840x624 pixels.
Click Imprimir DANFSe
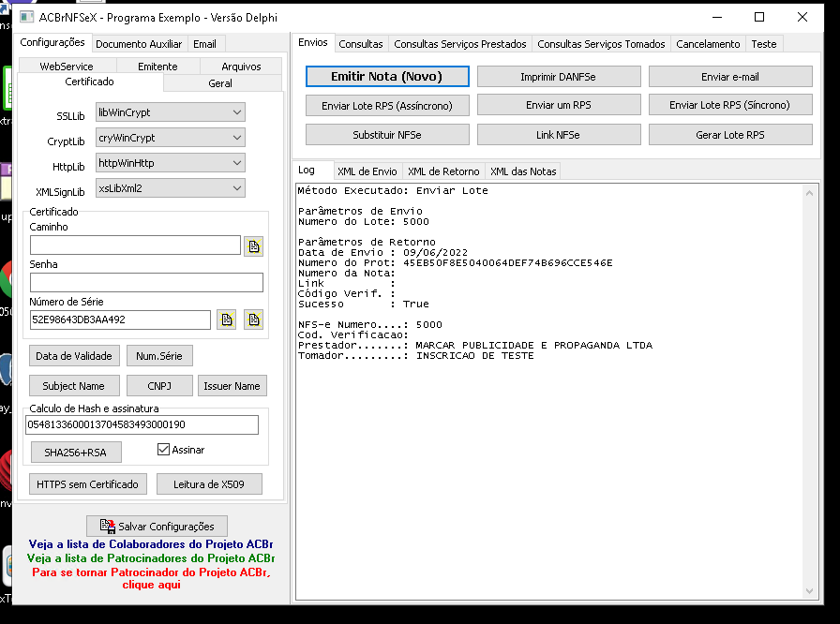point(559,77)
